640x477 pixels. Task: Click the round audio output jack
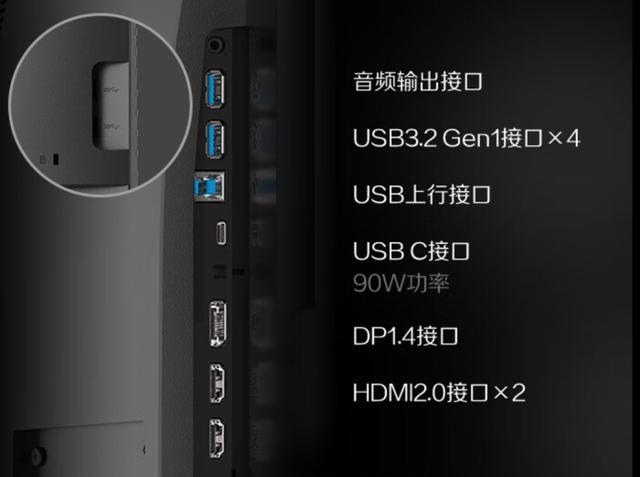(216, 44)
